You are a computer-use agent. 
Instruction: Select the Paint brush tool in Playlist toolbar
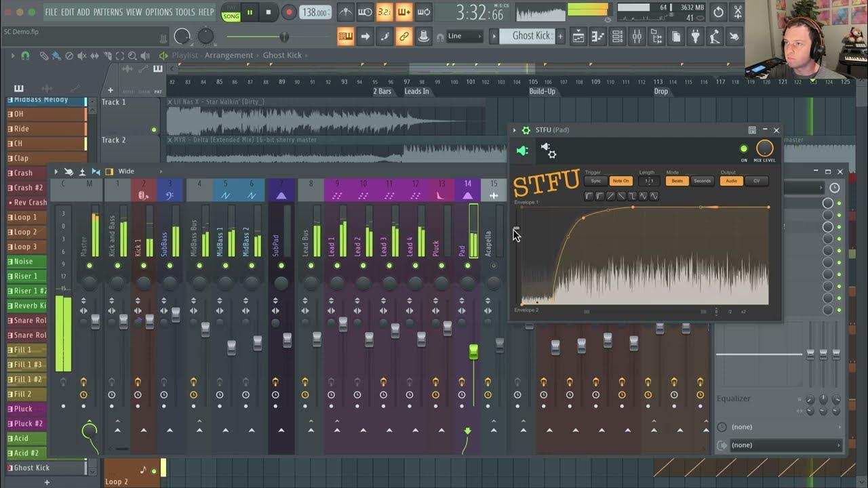point(56,56)
